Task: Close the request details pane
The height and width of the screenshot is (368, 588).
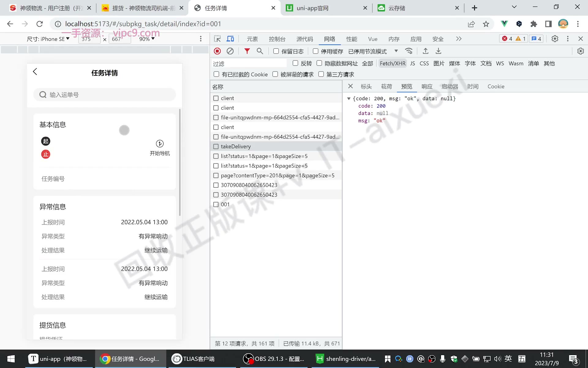Action: click(x=351, y=86)
